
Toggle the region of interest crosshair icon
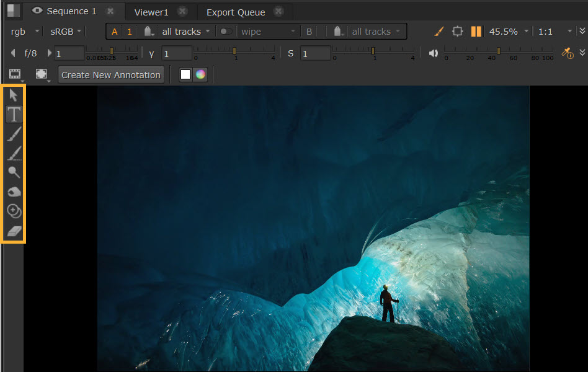coord(458,32)
